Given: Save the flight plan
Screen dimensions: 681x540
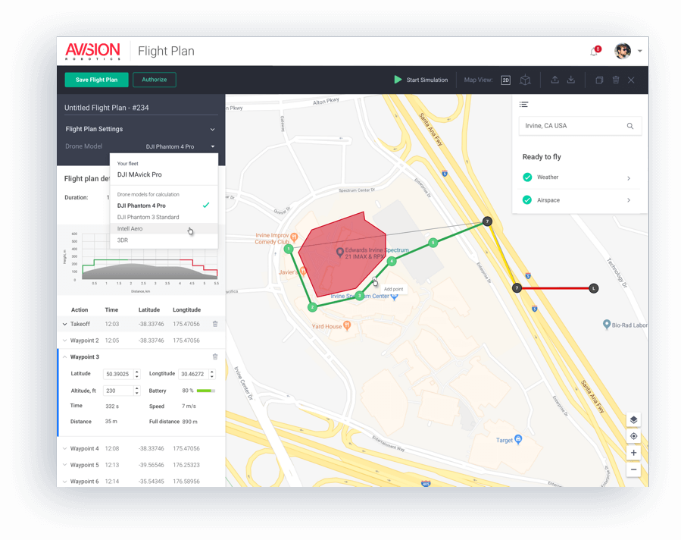Looking at the screenshot, I should (96, 80).
